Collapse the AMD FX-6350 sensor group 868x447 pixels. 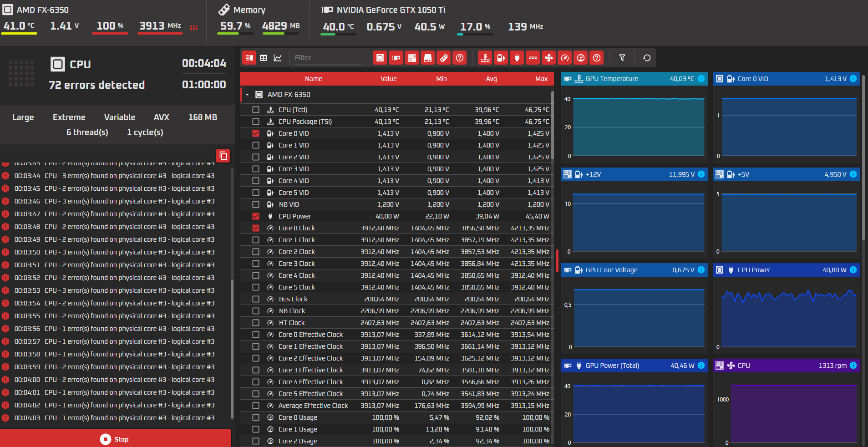tap(247, 95)
